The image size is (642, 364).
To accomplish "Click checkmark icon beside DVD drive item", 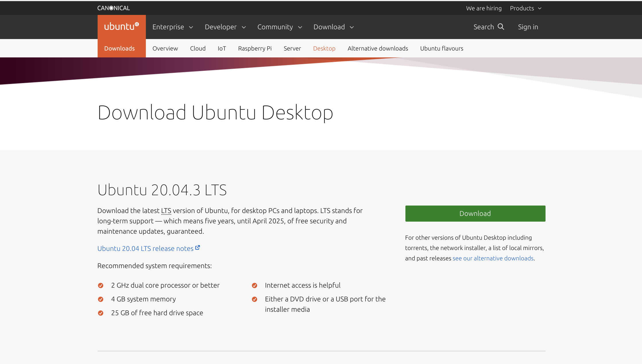I will [x=254, y=299].
